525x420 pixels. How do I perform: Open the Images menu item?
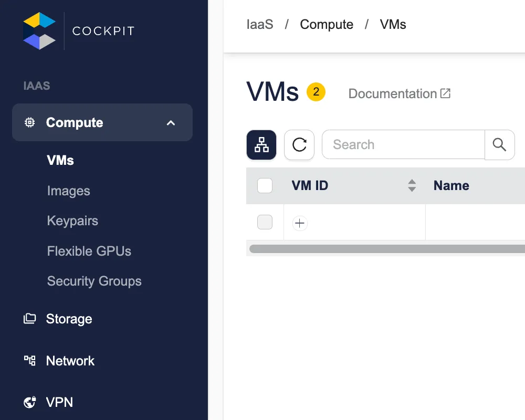point(68,191)
